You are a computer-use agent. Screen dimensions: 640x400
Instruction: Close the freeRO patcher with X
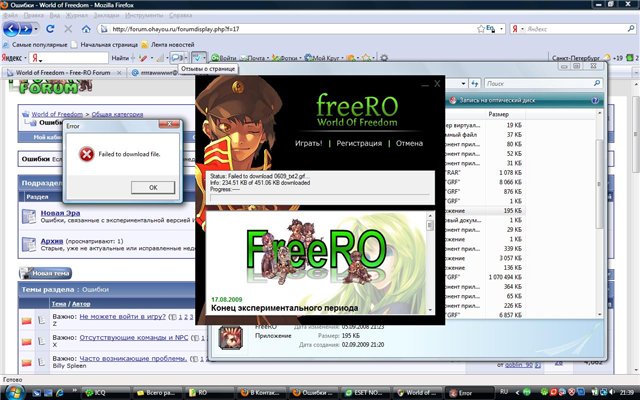pos(437,84)
